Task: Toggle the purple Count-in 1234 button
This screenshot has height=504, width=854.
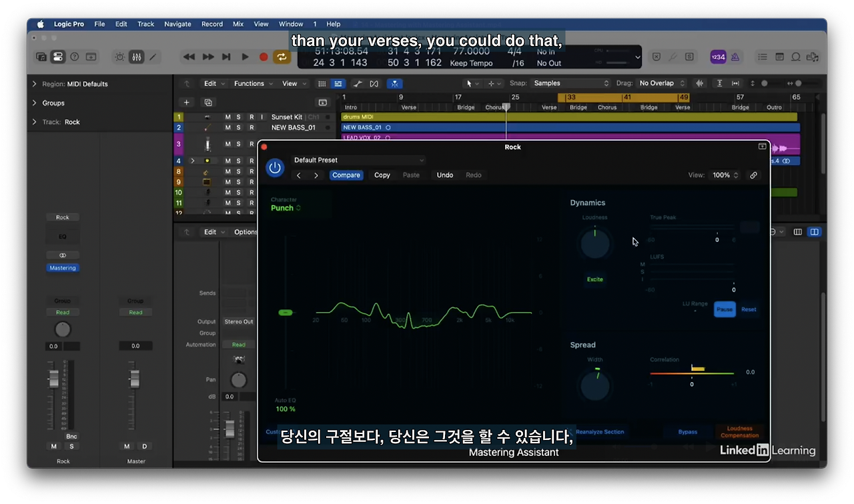Action: coord(718,57)
